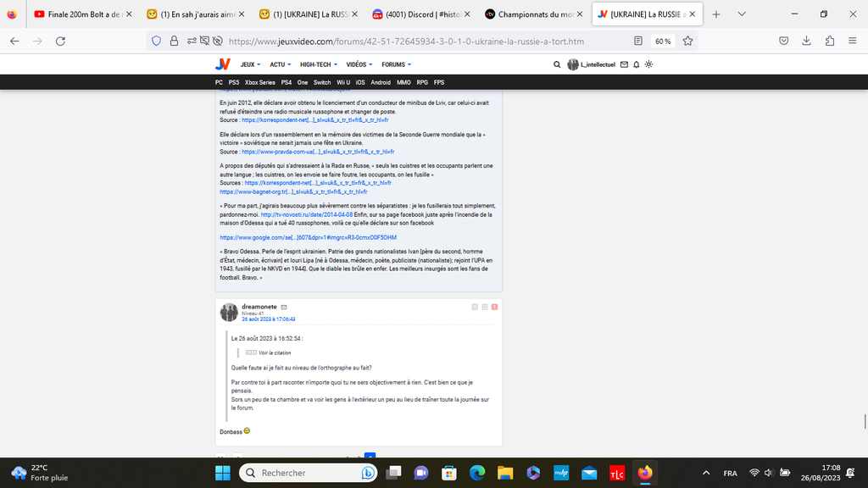Expand the FORUMS dropdown menu
Image resolution: width=868 pixels, height=488 pixels.
(396, 64)
